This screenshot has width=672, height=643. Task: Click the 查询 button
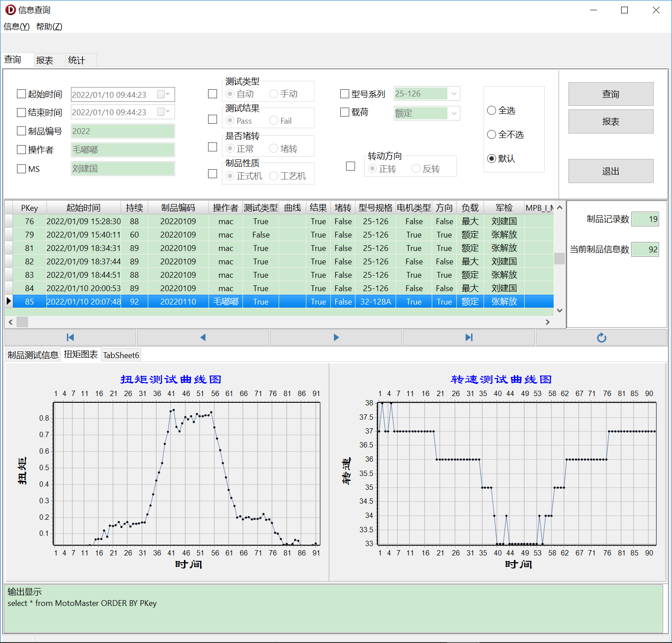click(611, 94)
